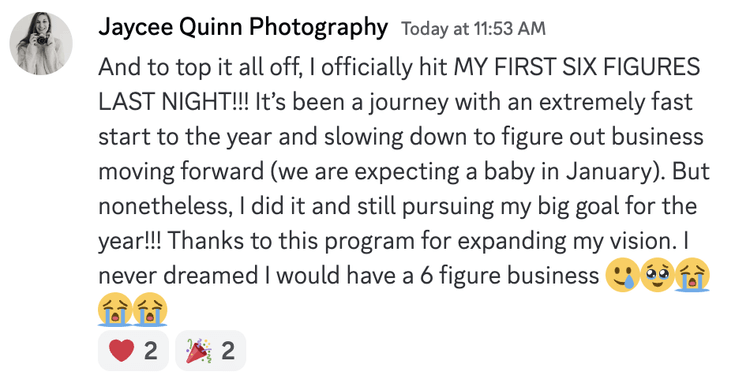750x380 pixels.
Task: Click the teary-eyed pleading face emoji
Action: point(657,275)
